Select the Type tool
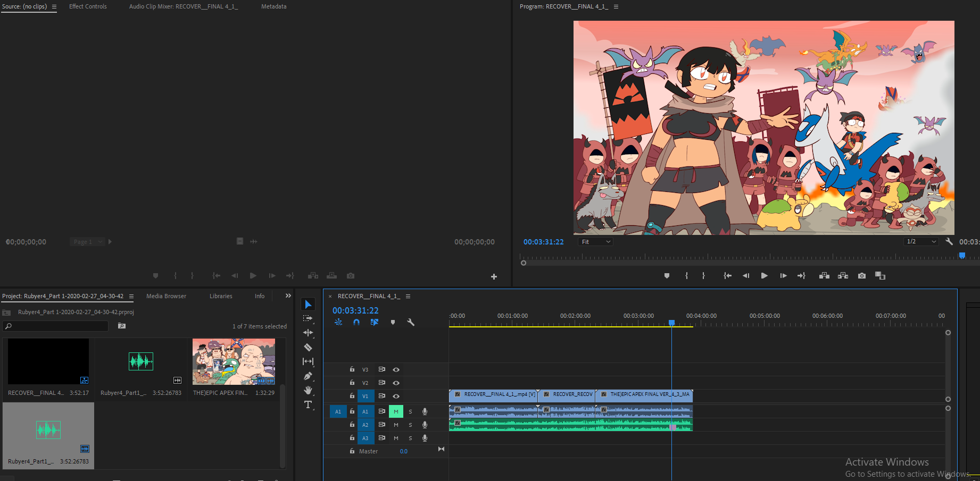 coord(308,405)
